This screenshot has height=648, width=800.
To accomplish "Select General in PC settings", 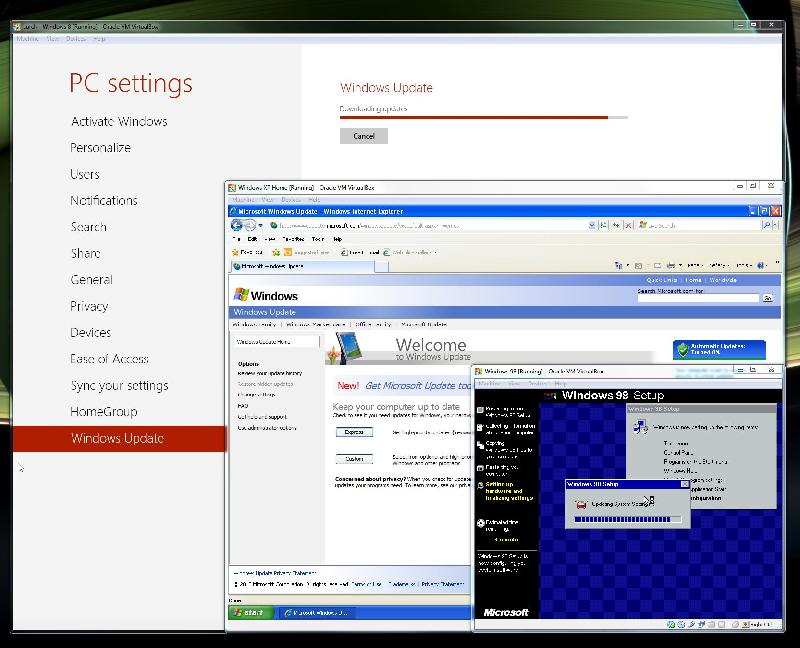I will (92, 280).
